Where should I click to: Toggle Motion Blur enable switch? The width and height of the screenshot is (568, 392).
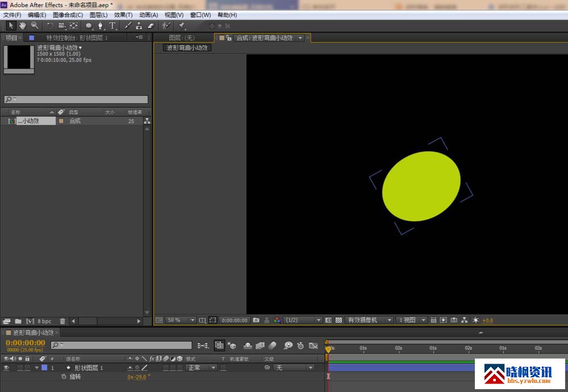pyautogui.click(x=273, y=345)
